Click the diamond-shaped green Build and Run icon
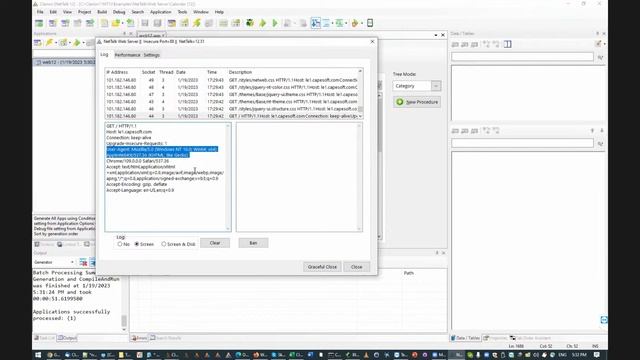Viewport: 640px width, 360px height. point(263,23)
